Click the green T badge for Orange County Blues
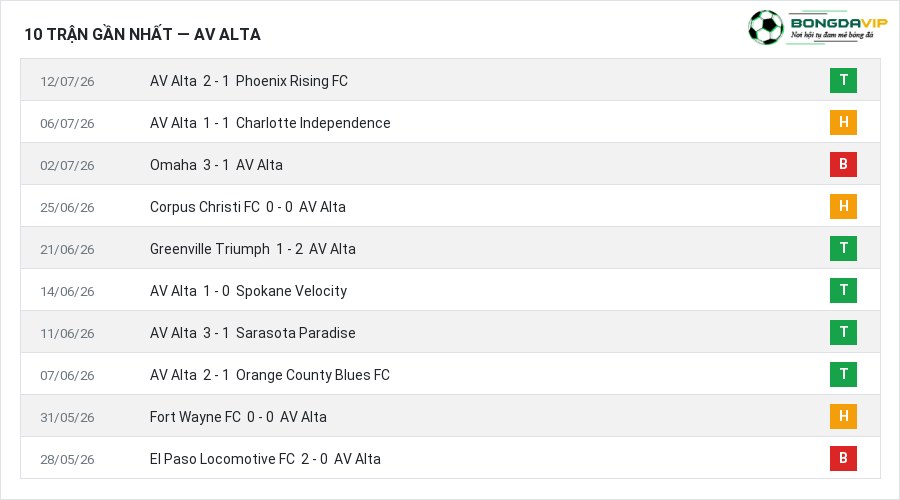The width and height of the screenshot is (900, 500). coord(843,374)
